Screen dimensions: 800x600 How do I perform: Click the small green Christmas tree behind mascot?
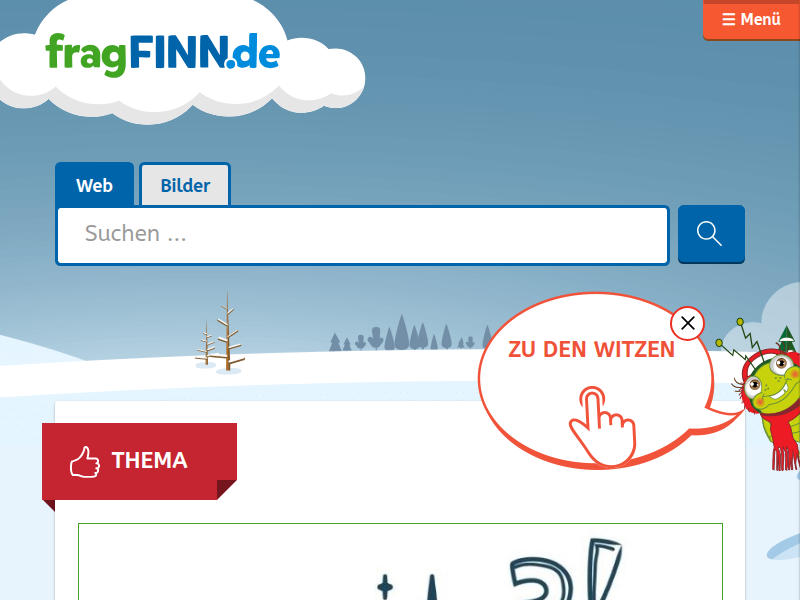click(787, 338)
